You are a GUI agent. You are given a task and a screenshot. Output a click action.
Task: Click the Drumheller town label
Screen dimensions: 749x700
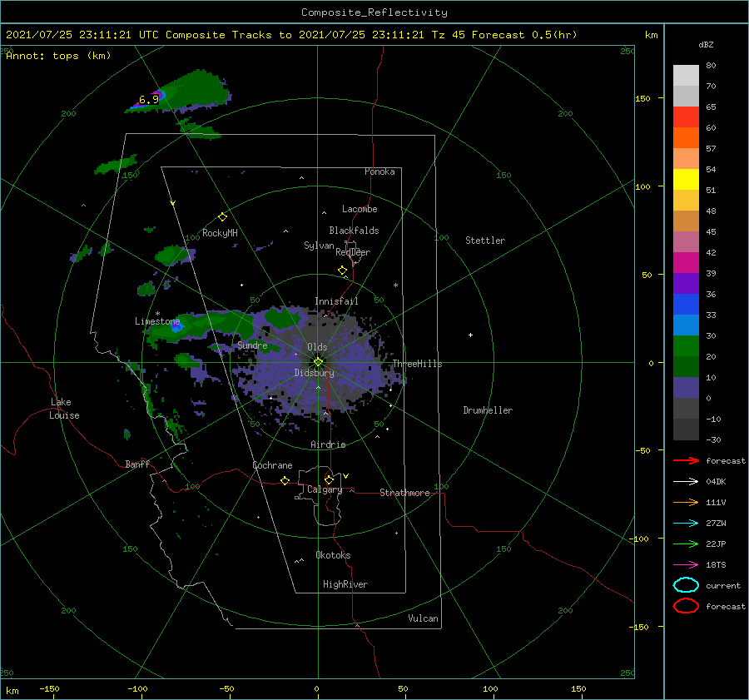tap(488, 410)
